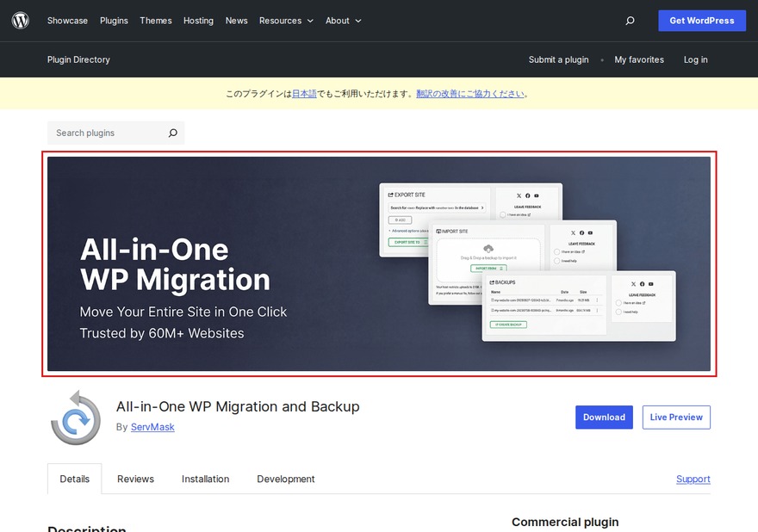The image size is (758, 532).
Task: Click Submit a plugin link
Action: 558,59
